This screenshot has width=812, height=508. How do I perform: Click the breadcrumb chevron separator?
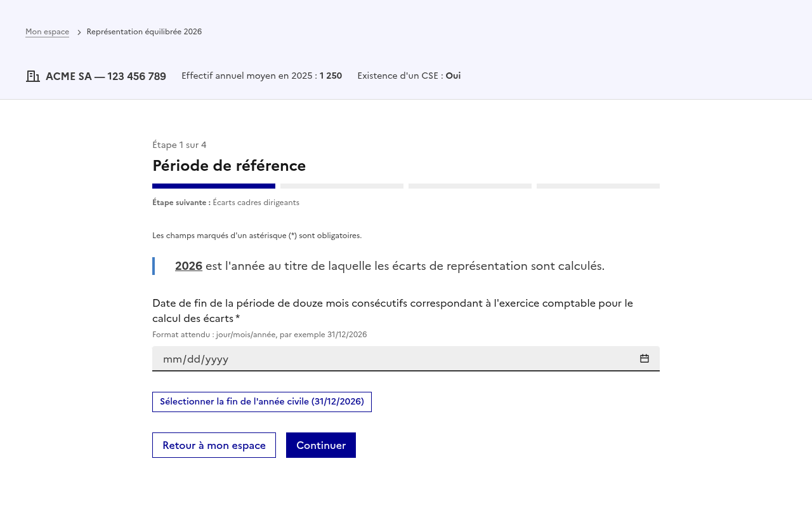pyautogui.click(x=77, y=31)
